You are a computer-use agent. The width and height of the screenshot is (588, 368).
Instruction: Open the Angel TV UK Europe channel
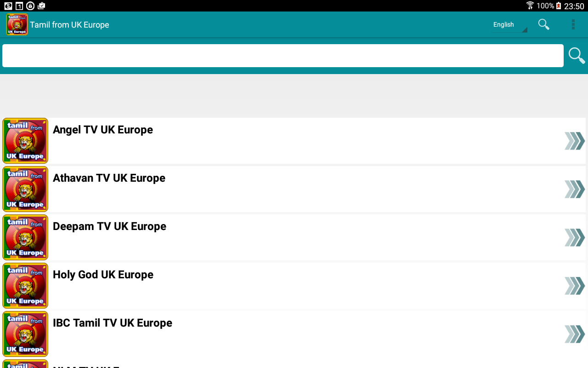point(103,130)
